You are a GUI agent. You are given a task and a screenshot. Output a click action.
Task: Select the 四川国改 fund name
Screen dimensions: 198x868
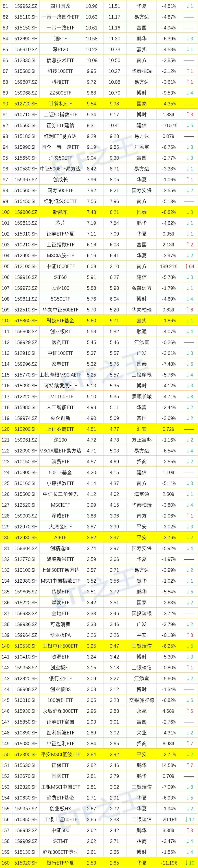(60, 6)
